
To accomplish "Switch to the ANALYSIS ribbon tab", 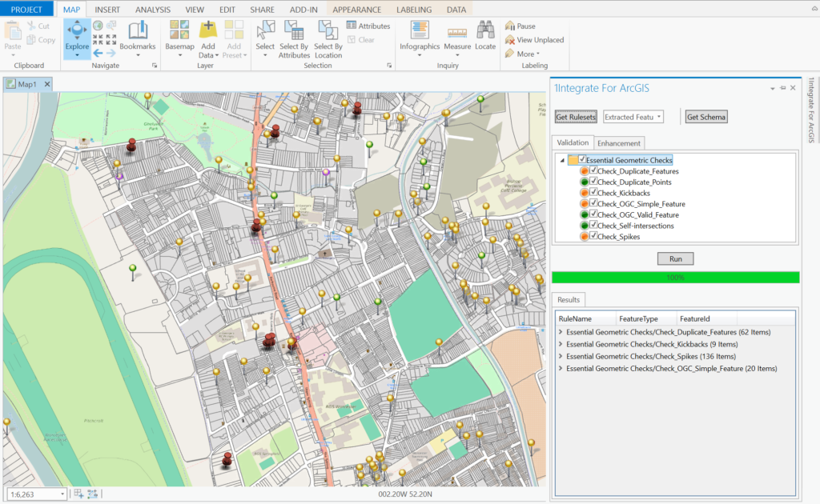I will [152, 10].
